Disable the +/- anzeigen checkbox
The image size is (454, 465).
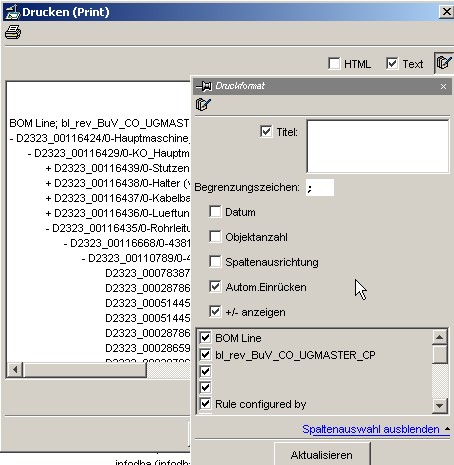[x=215, y=312]
